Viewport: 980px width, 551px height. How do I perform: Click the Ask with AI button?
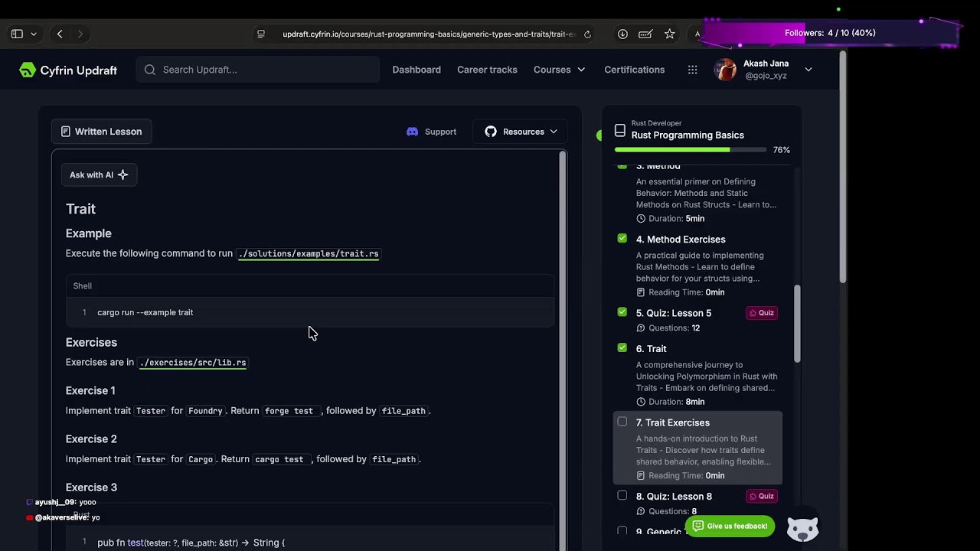[99, 175]
